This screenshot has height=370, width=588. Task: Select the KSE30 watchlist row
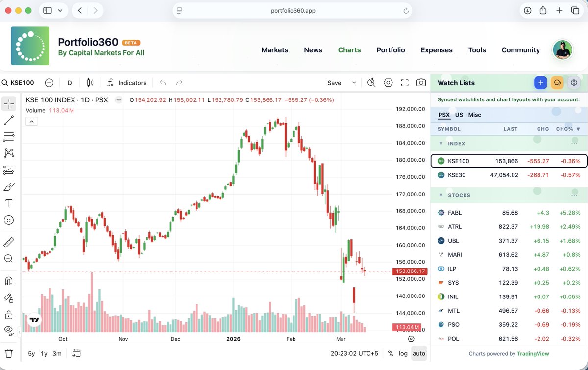pos(509,175)
